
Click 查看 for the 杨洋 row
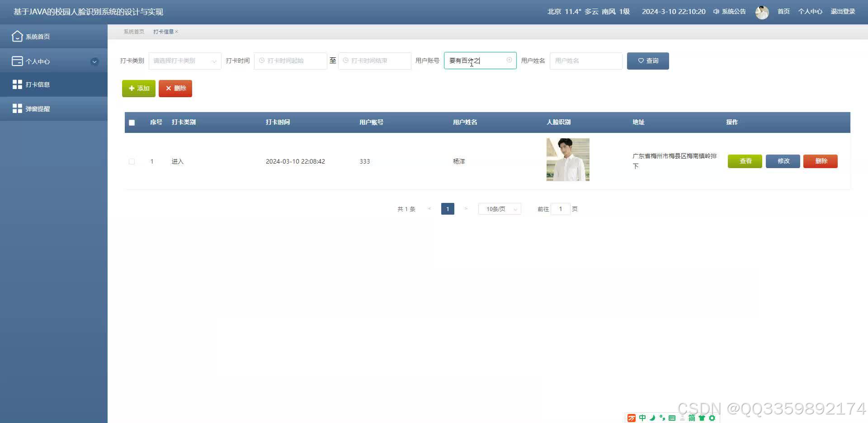(x=745, y=161)
